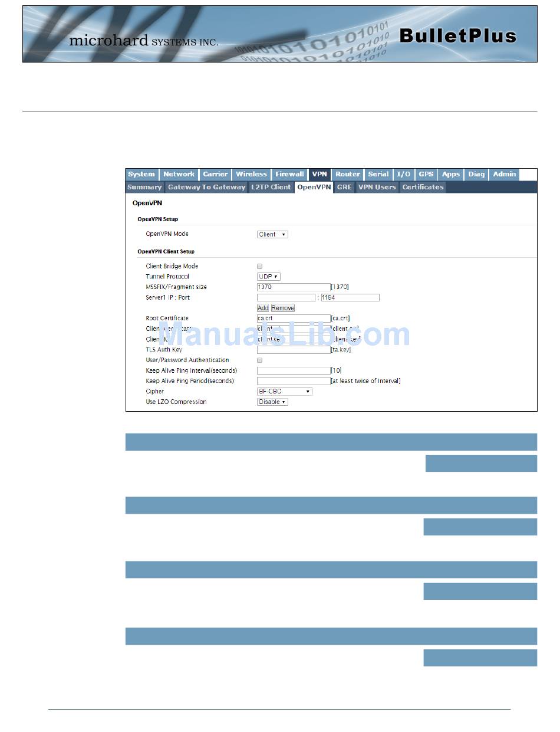Click the Remove server button
560x732 pixels.
(x=283, y=308)
